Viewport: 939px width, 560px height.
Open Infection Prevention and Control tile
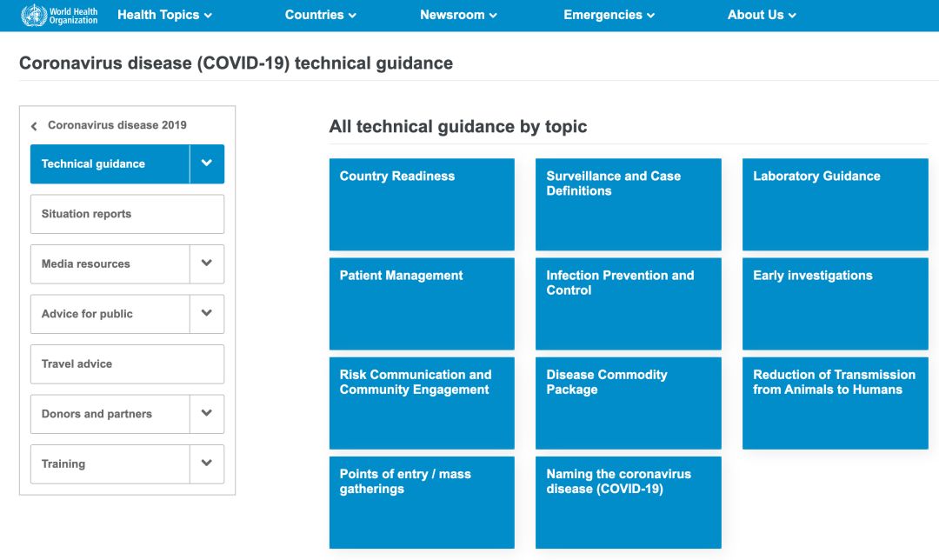pyautogui.click(x=629, y=303)
